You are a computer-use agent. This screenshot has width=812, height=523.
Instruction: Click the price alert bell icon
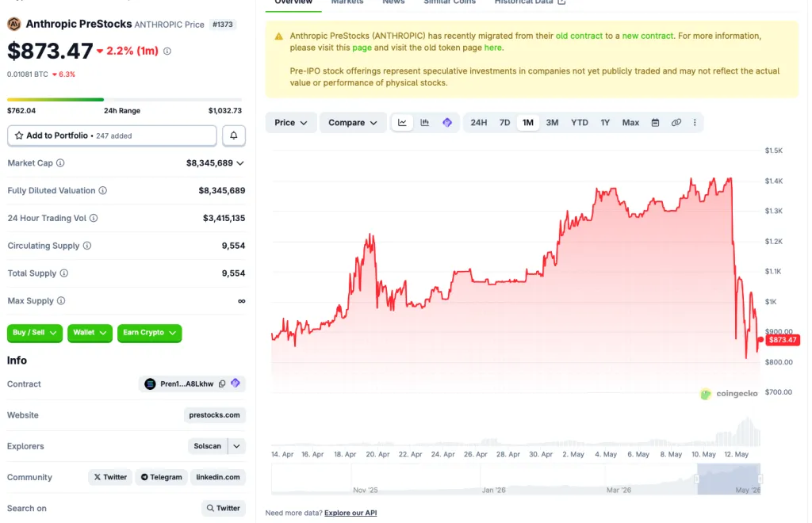pyautogui.click(x=234, y=136)
